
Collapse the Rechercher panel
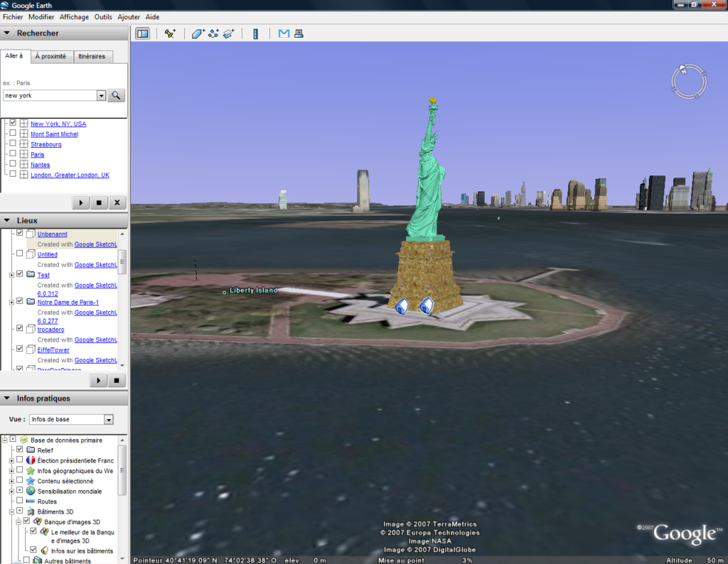7,33
